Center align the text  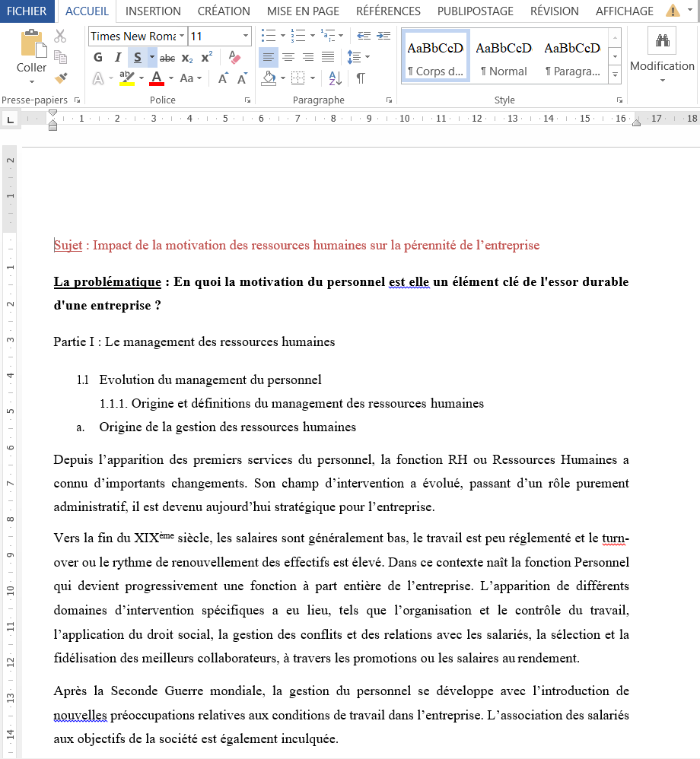pyautogui.click(x=288, y=58)
